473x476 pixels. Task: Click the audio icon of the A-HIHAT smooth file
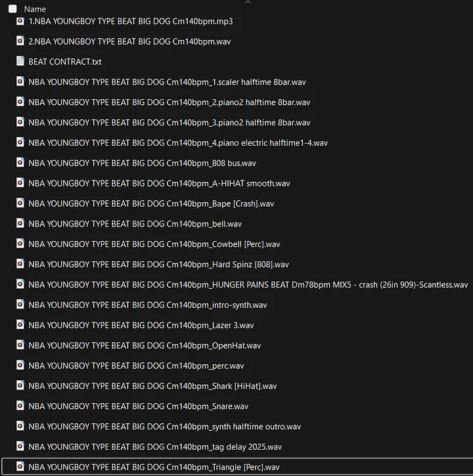(x=20, y=183)
